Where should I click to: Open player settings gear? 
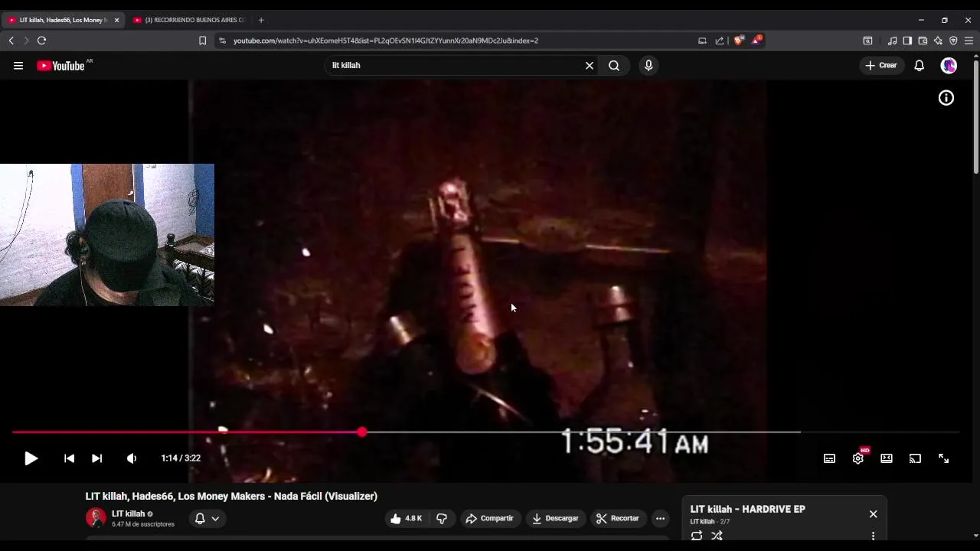pos(858,458)
